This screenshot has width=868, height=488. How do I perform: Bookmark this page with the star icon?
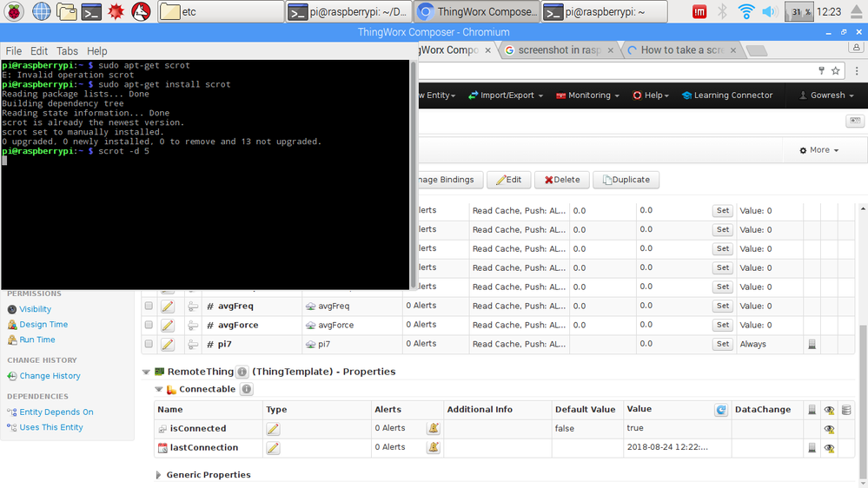(x=835, y=71)
